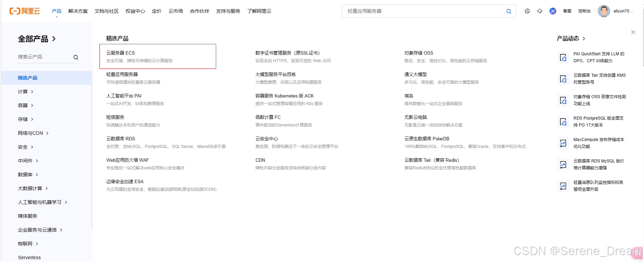Viewport: 644px width, 262px height.
Task: Open 云安全中心 product link
Action: [x=267, y=139]
